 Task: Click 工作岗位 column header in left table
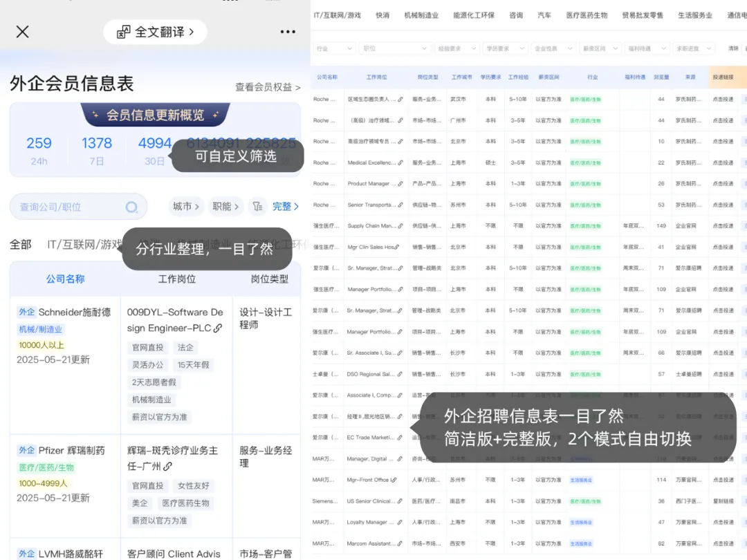pos(177,279)
